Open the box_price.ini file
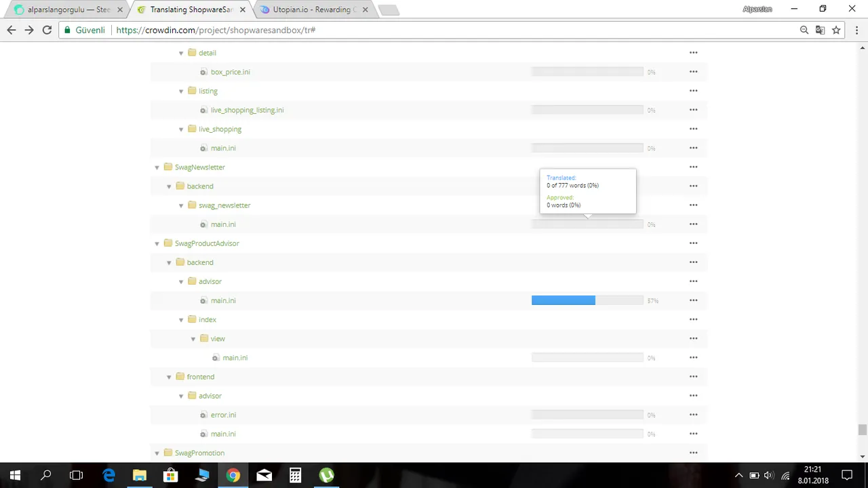This screenshot has height=488, width=868. (231, 72)
